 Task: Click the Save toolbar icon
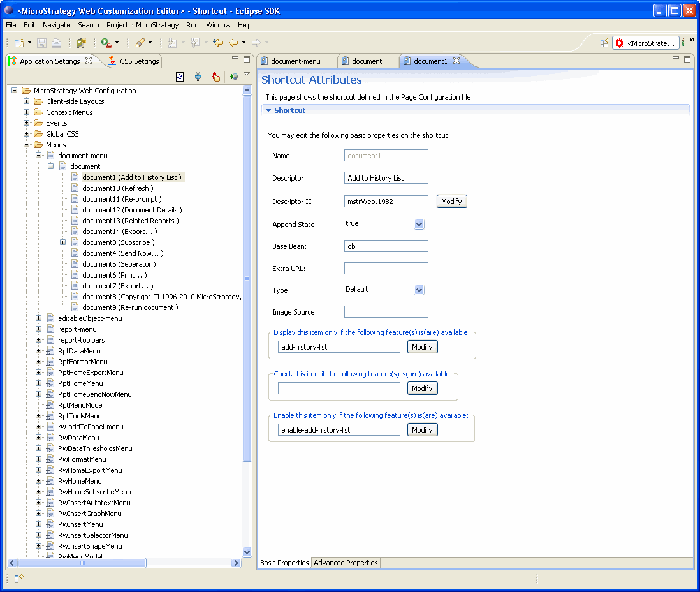pos(41,43)
